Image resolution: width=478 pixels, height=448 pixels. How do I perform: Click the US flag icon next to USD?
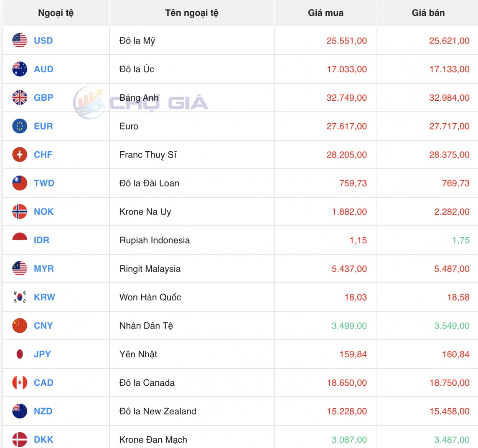pyautogui.click(x=19, y=41)
